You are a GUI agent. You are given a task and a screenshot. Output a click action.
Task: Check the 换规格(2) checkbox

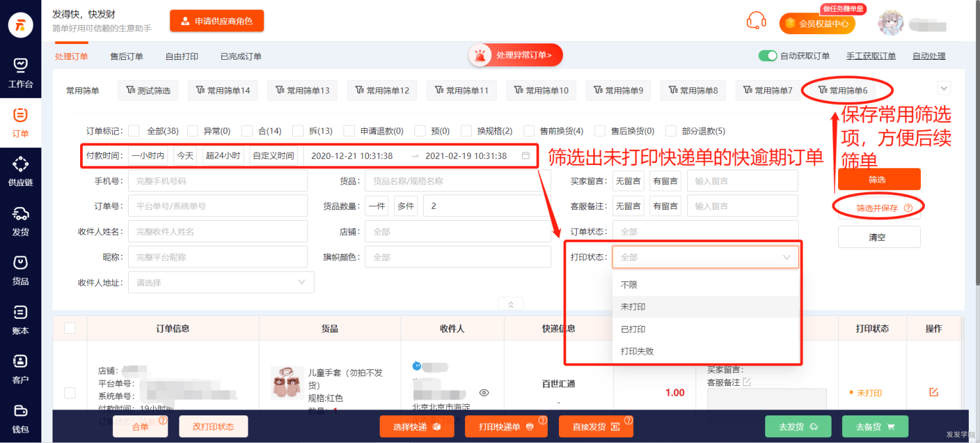tap(466, 131)
